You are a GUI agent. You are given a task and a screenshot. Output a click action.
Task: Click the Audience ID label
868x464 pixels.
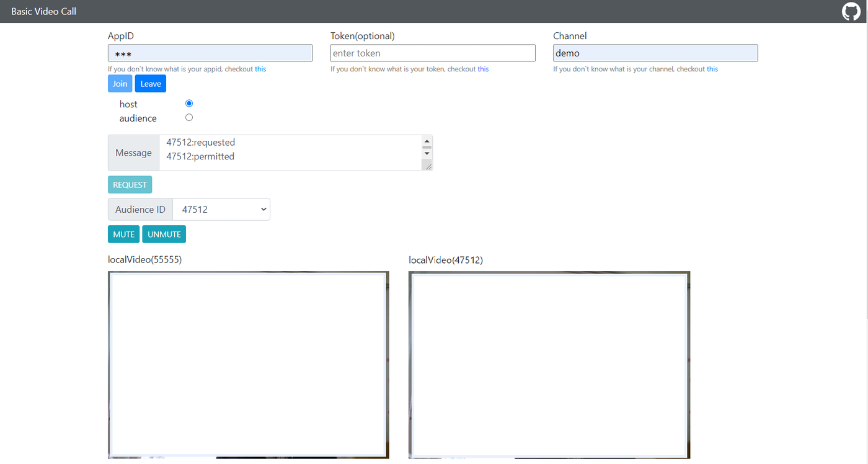coord(140,210)
